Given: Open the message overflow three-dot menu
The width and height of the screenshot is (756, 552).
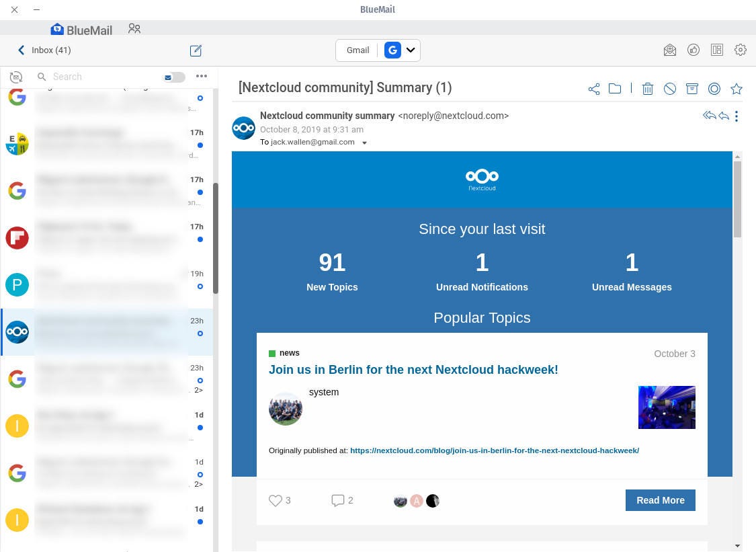Looking at the screenshot, I should click(736, 116).
